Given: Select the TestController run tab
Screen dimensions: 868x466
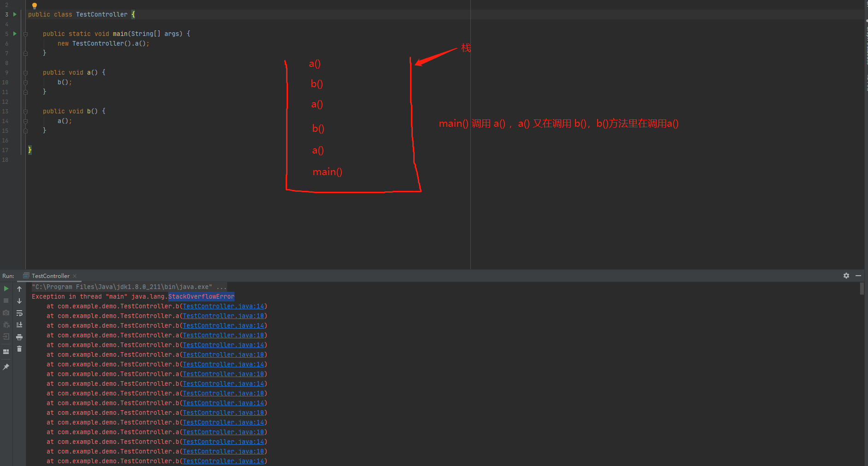Looking at the screenshot, I should (x=50, y=276).
